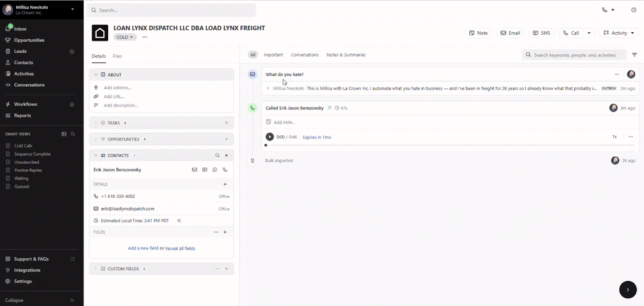Collapse the CONTACTS section
The width and height of the screenshot is (644, 306).
[96, 156]
